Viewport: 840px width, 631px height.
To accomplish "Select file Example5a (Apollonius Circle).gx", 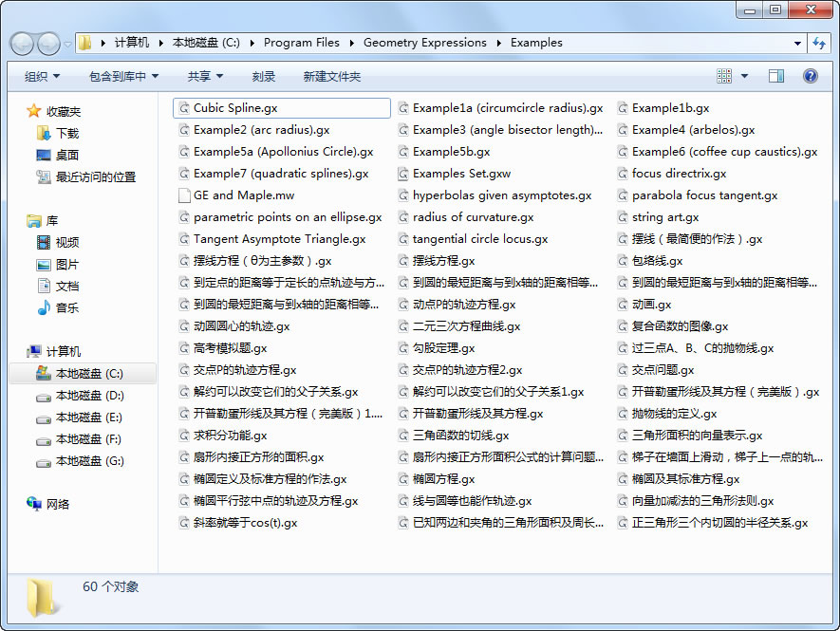I will 276,152.
